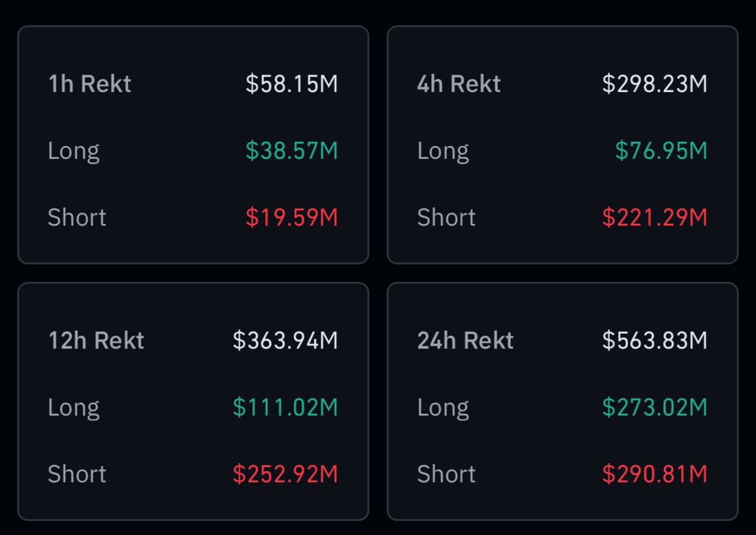Screen dimensions: 756x535
Task: Click the 24h Short value $290.81M
Action: tap(654, 474)
